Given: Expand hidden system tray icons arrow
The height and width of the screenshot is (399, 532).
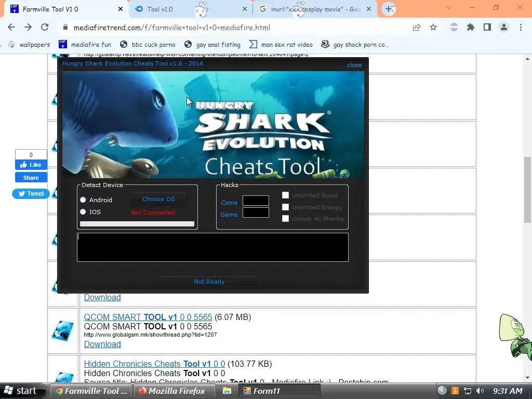Looking at the screenshot, I should [x=442, y=390].
